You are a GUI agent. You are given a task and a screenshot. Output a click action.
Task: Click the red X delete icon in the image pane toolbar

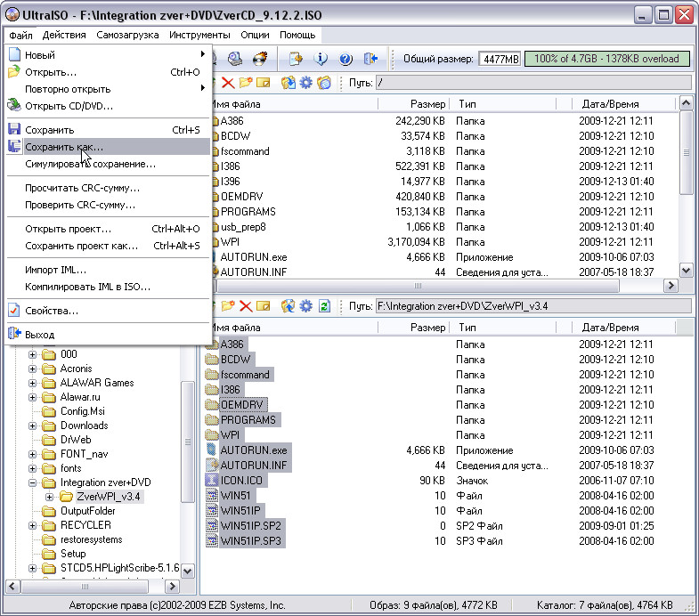pos(228,83)
